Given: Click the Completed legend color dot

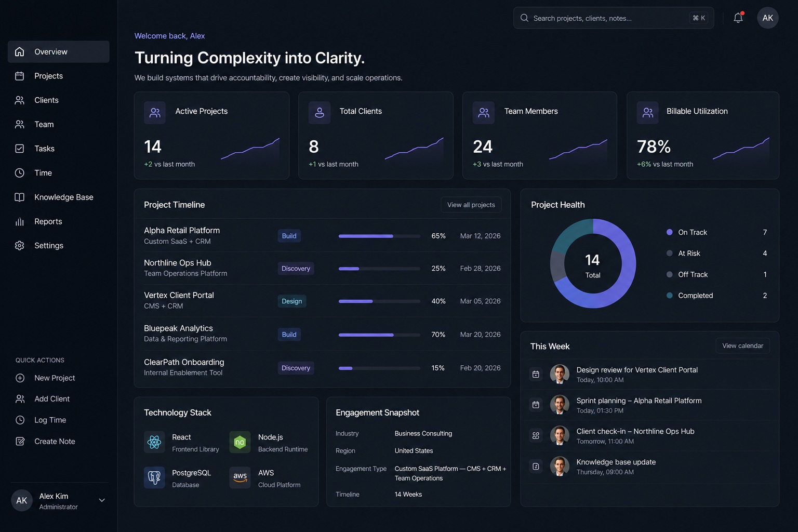Looking at the screenshot, I should tap(670, 295).
